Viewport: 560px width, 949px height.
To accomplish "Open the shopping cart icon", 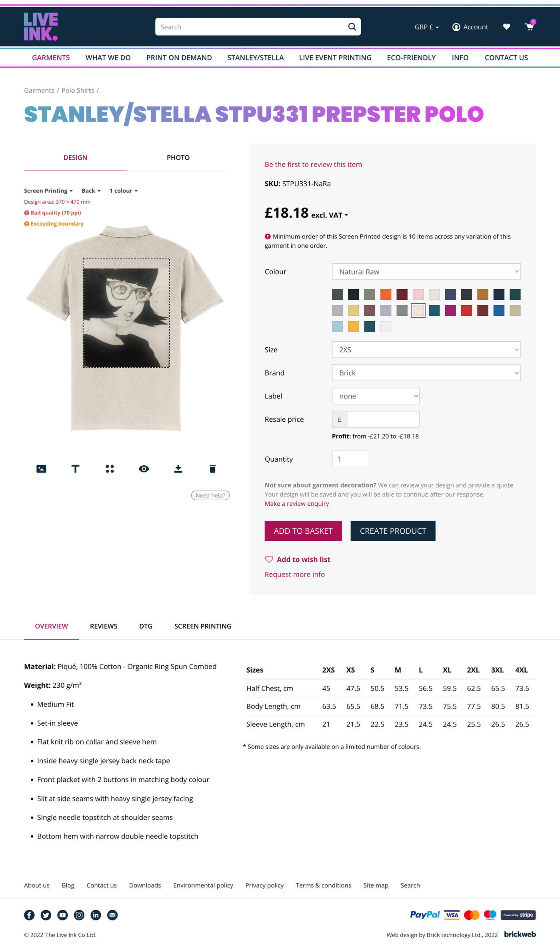I will click(529, 27).
